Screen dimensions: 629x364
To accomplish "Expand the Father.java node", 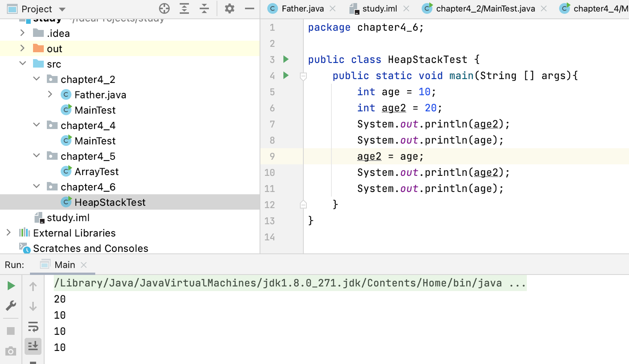I will click(x=50, y=94).
